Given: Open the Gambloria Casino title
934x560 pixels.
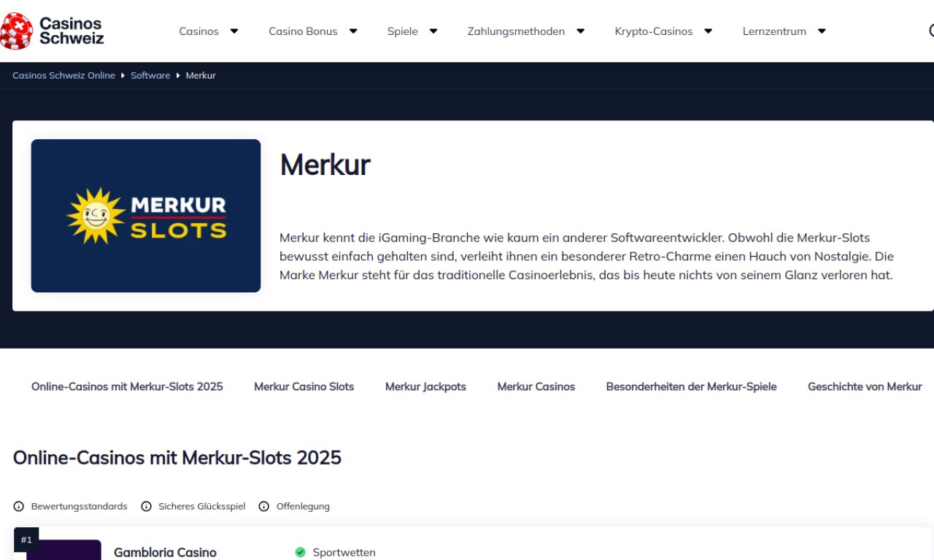Looking at the screenshot, I should coord(165,552).
